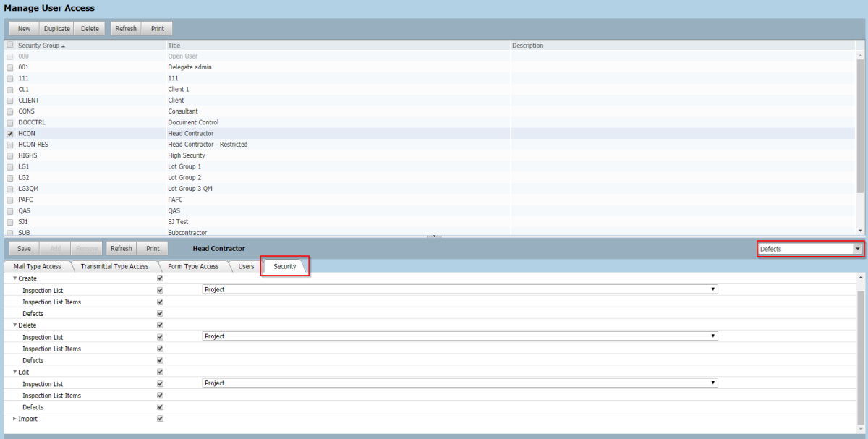Check the QAS row checkbox
This screenshot has height=439, width=868.
pyautogui.click(x=10, y=211)
